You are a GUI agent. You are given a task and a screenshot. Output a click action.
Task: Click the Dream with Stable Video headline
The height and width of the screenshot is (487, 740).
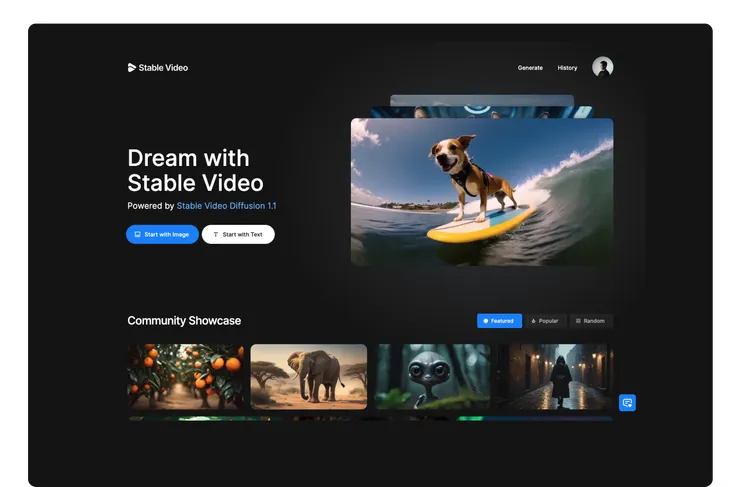(195, 171)
